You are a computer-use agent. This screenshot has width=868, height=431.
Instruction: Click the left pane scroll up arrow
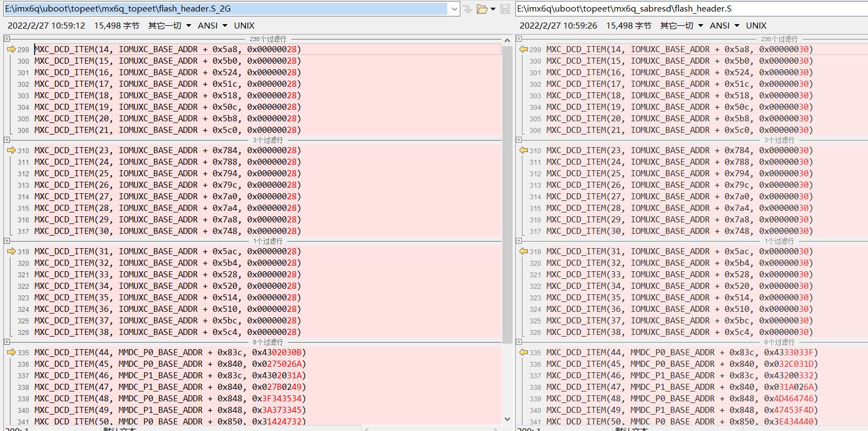(x=507, y=40)
